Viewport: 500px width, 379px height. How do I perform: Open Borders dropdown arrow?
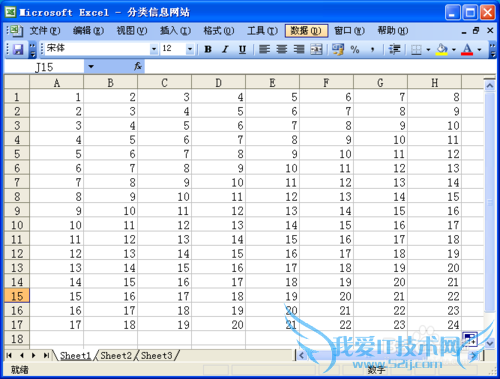(x=428, y=50)
